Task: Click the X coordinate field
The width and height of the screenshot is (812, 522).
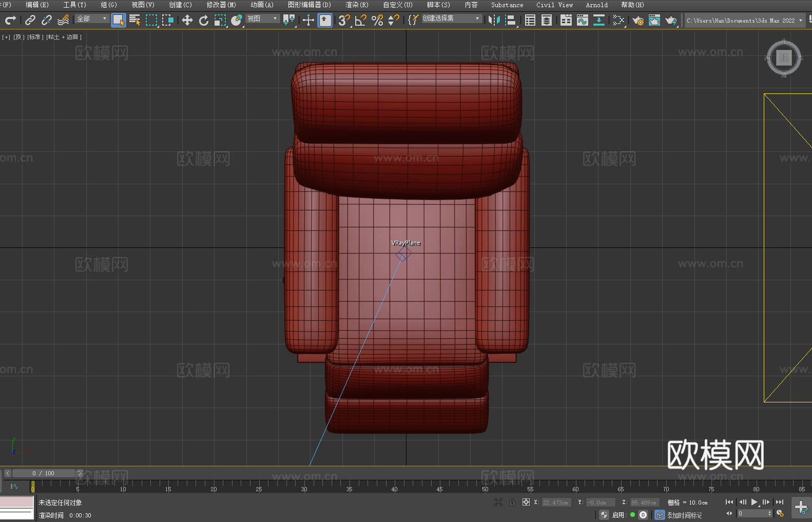Action: click(556, 502)
